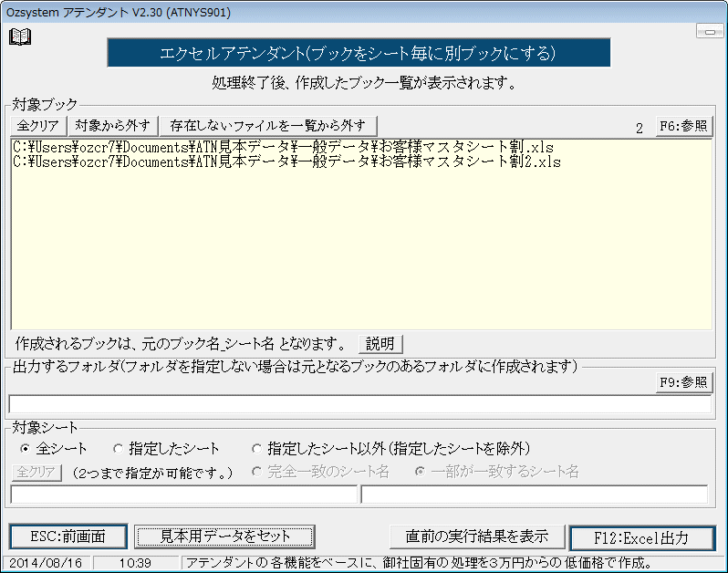
Task: Click the 対象から外す button
Action: (113, 126)
